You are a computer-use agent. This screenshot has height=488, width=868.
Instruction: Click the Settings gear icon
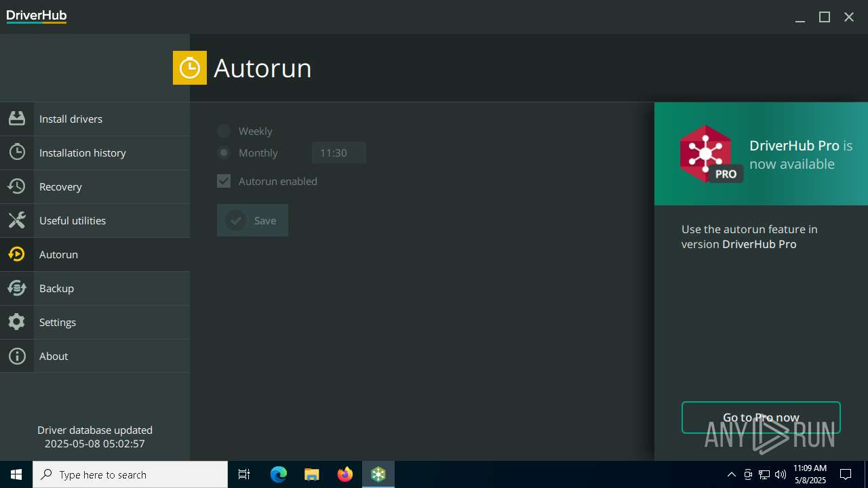(17, 322)
